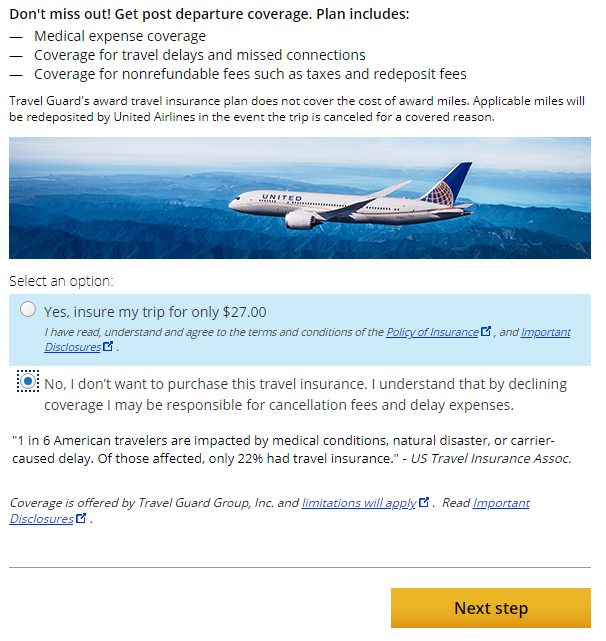Click "Important" link following the word "Read"
Screen dimensions: 606x641
point(501,503)
